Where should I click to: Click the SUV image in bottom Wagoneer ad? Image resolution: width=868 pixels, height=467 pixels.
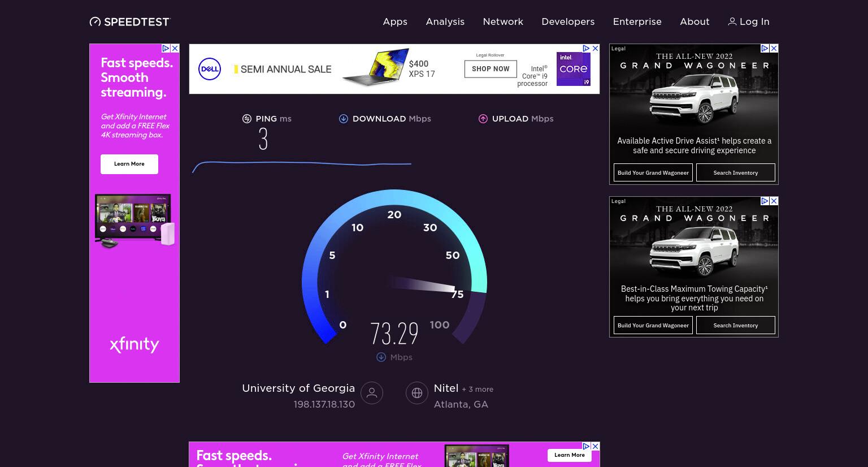pos(694,251)
